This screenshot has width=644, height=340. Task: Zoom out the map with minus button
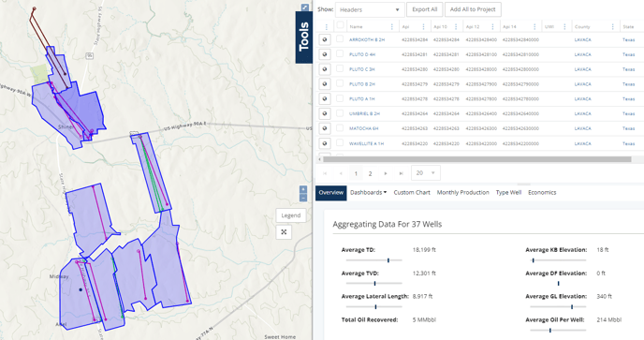303,198
